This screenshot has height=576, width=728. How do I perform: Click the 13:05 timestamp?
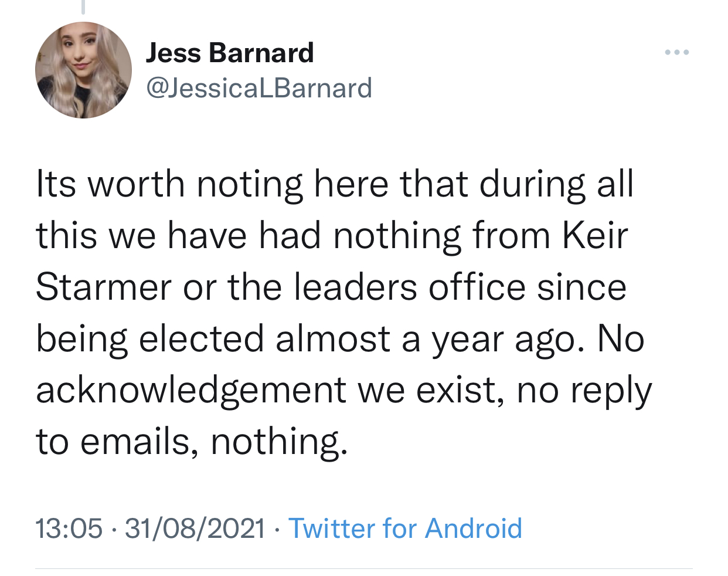[x=69, y=528]
